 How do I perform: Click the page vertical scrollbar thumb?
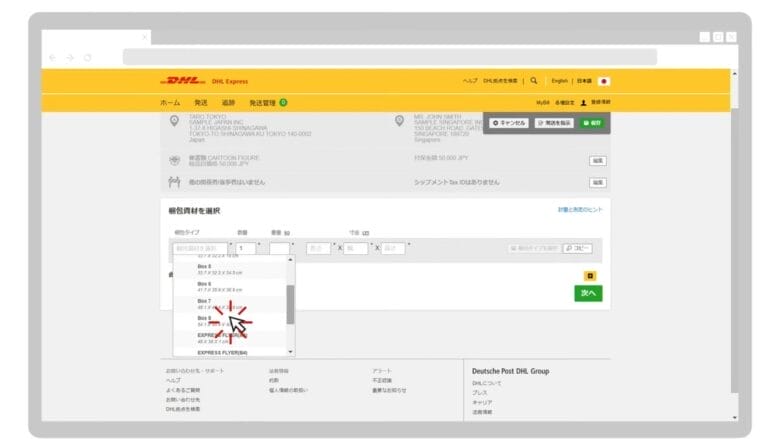[735, 251]
